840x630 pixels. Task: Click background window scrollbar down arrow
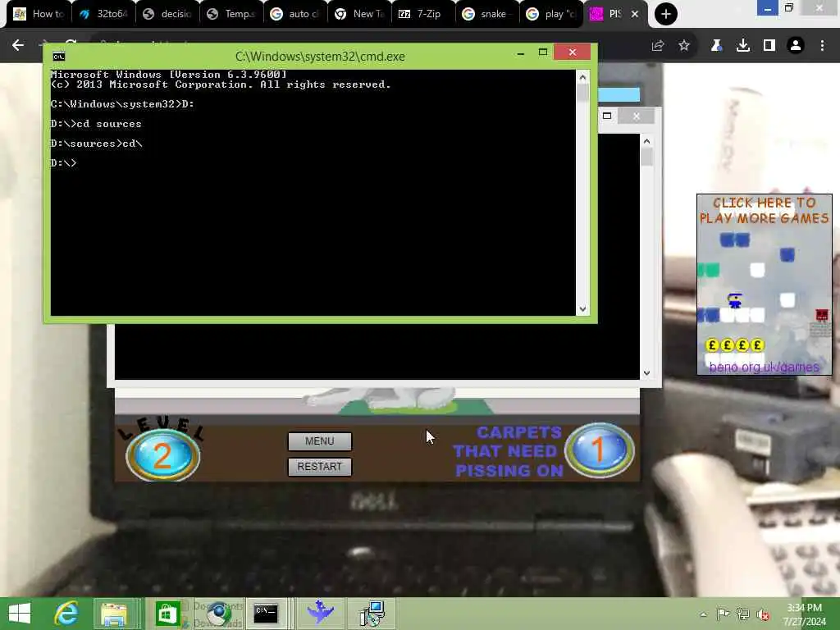[x=646, y=373]
